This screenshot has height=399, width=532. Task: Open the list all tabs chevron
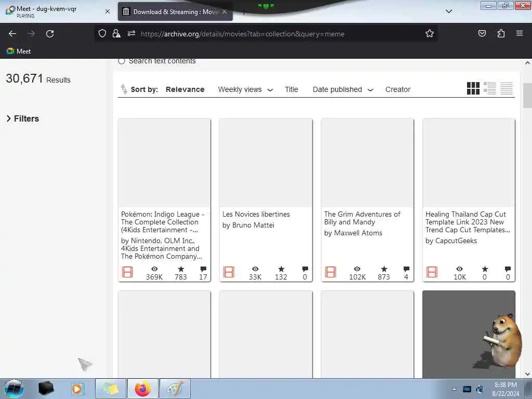(x=448, y=11)
